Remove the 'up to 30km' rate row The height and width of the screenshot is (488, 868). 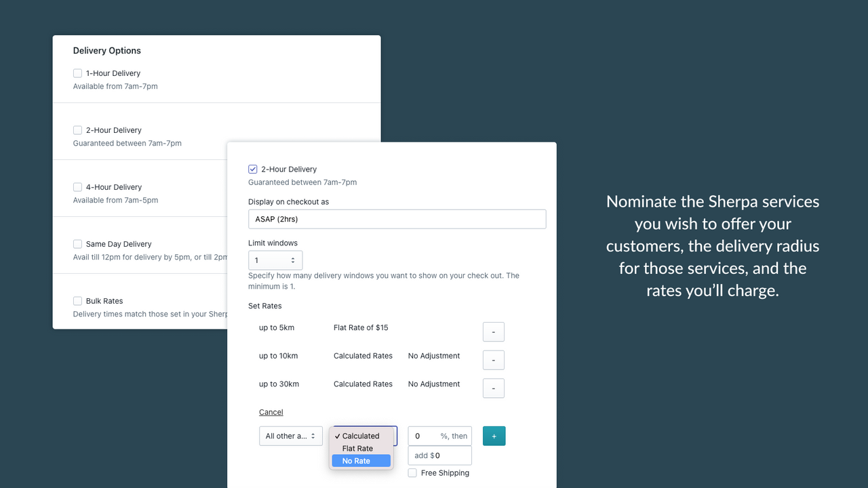tap(493, 388)
